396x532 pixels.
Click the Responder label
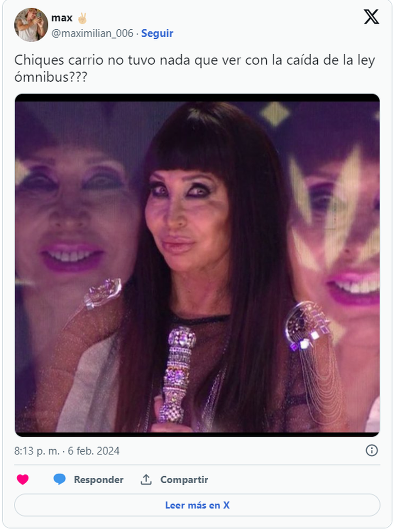pyautogui.click(x=99, y=480)
